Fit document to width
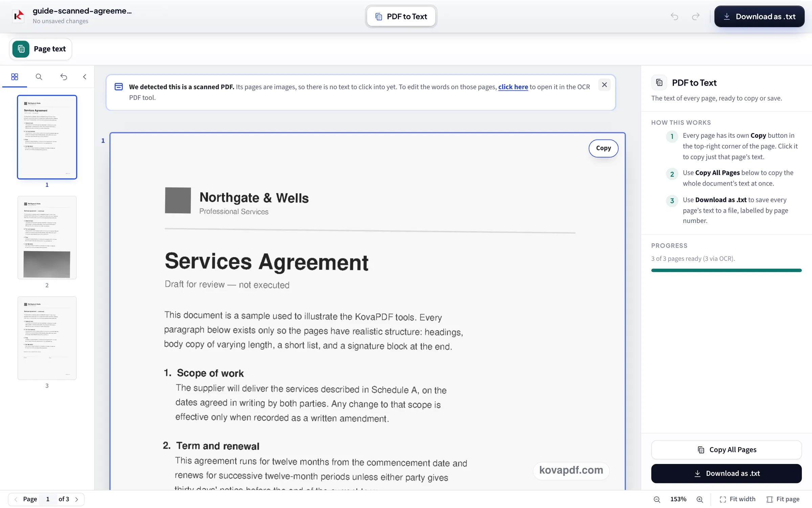The height and width of the screenshot is (508, 812). click(x=738, y=499)
